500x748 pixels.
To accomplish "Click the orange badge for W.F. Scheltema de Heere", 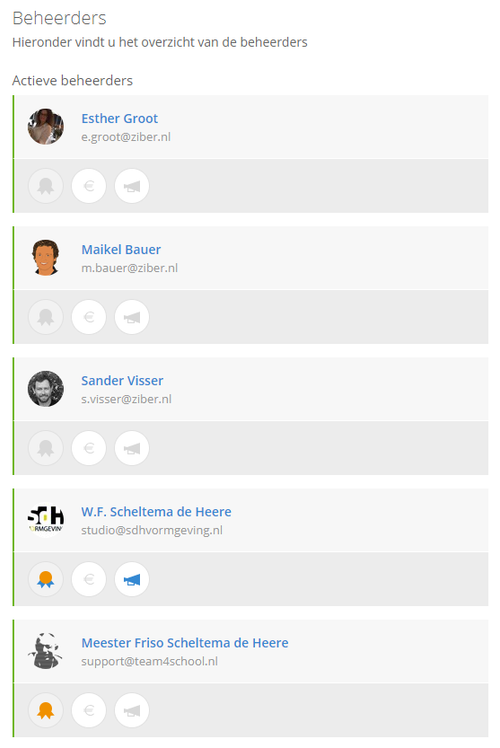I will click(46, 580).
